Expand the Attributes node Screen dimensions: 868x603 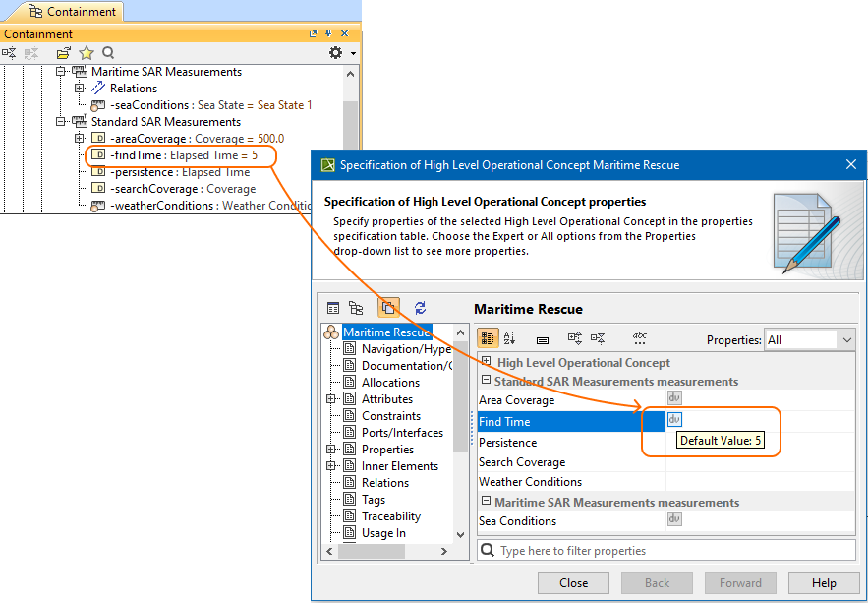331,398
